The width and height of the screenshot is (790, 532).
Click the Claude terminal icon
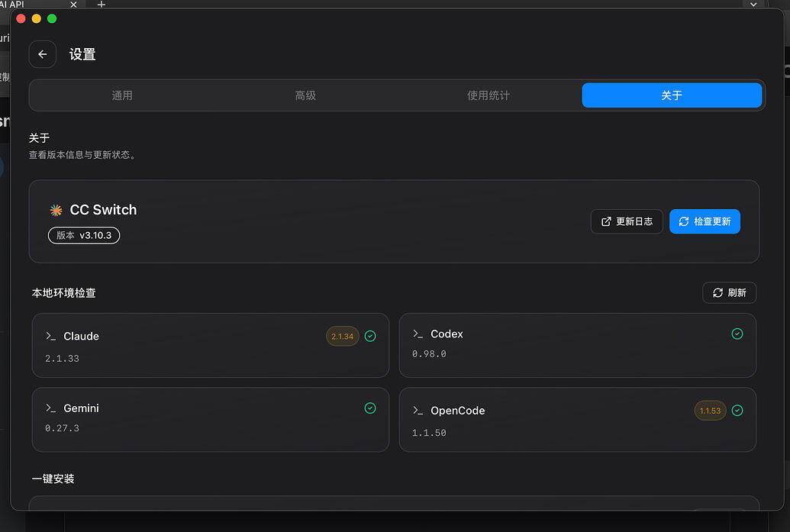[51, 336]
